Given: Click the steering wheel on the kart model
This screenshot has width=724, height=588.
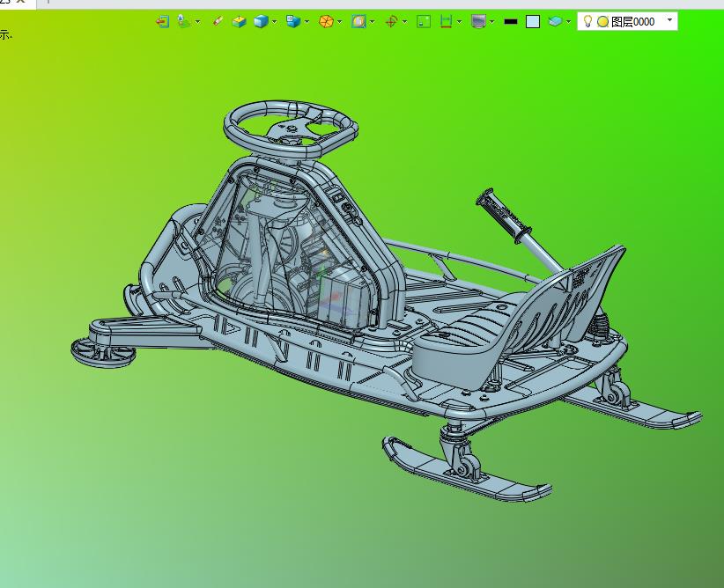Looking at the screenshot, I should [x=291, y=129].
